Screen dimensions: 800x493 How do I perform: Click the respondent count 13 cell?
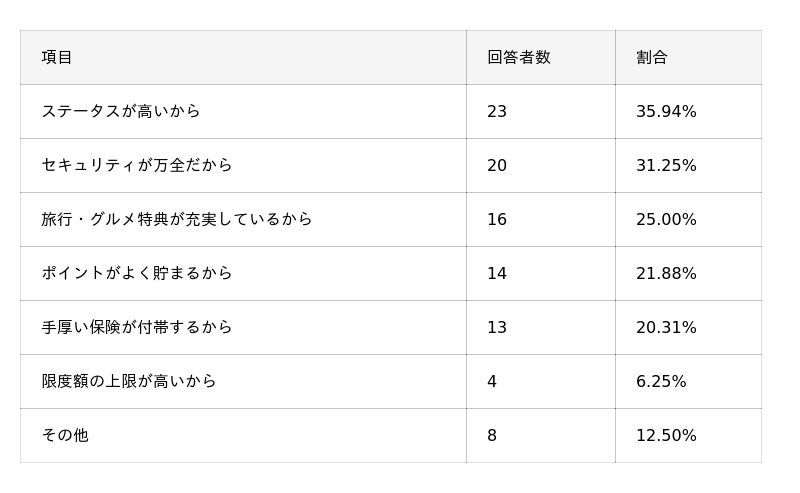pyautogui.click(x=497, y=327)
